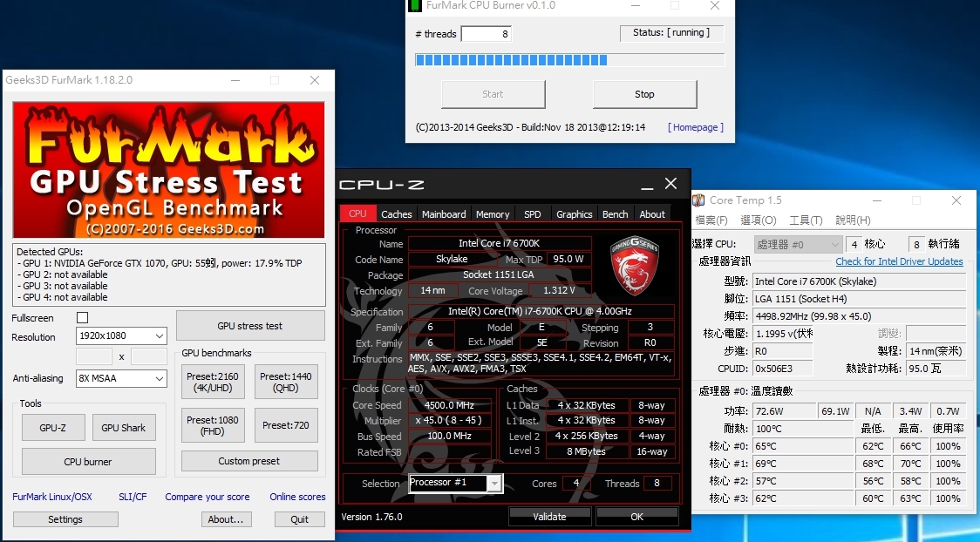The image size is (980, 542).
Task: Click the Core Temp thermometer title icon
Action: [699, 200]
